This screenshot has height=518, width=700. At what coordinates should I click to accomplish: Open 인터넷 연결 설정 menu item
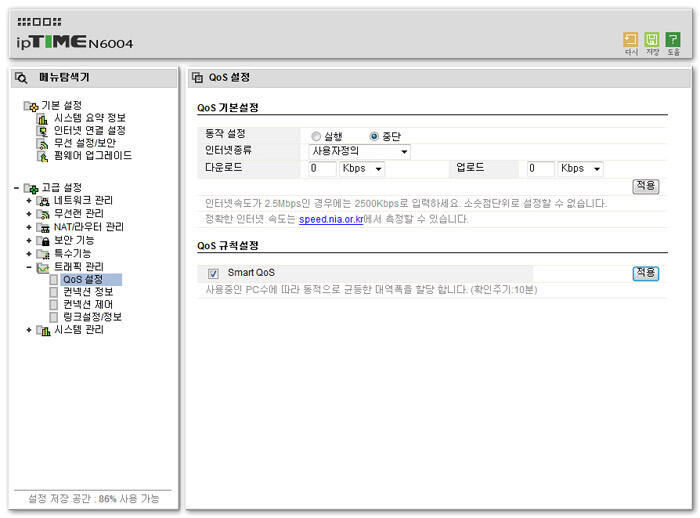click(x=90, y=131)
